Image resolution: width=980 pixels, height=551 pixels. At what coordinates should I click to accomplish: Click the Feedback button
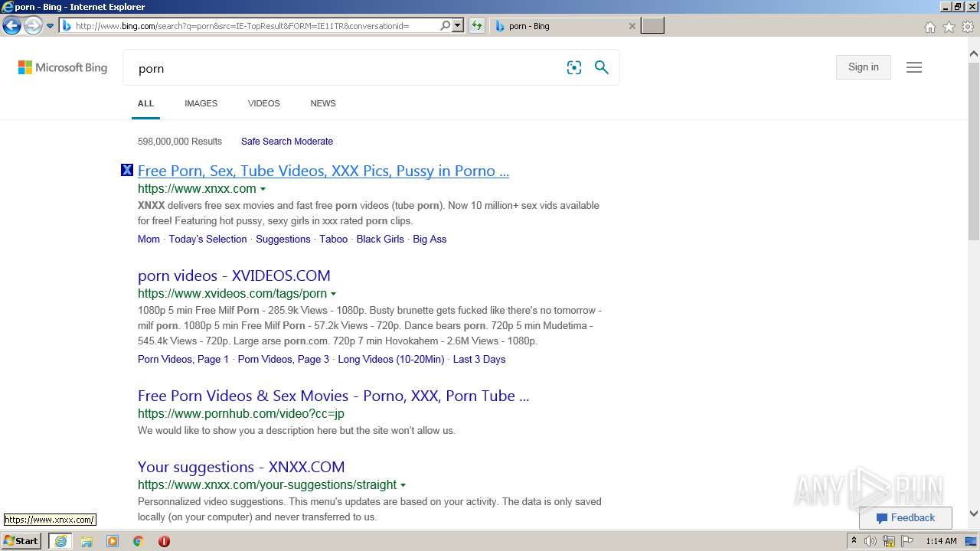point(906,518)
